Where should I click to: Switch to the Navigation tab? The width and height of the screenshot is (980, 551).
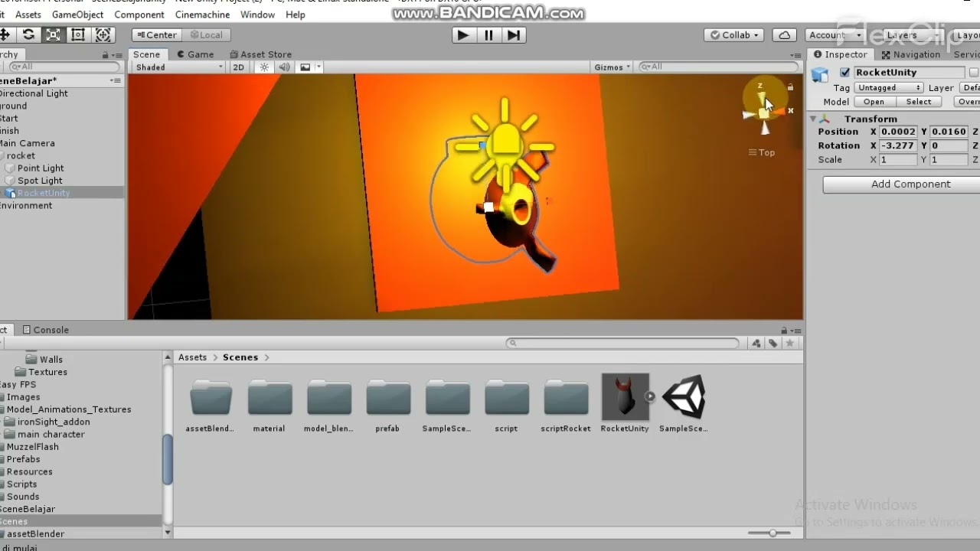(x=911, y=54)
